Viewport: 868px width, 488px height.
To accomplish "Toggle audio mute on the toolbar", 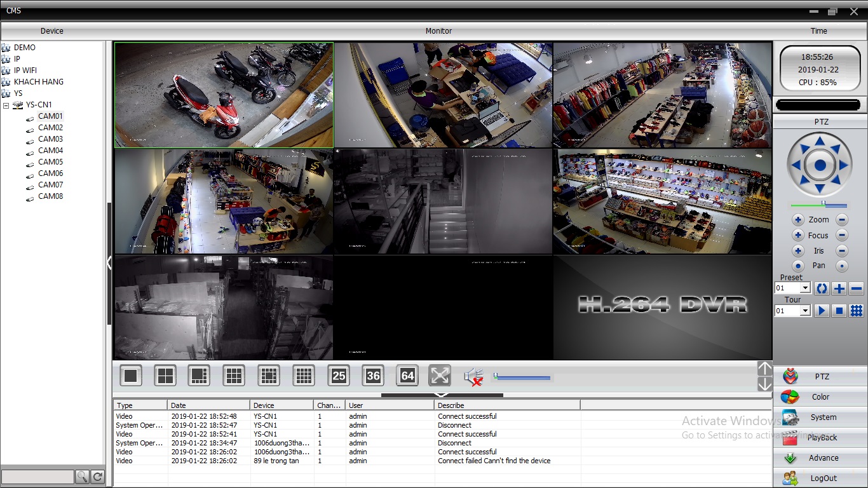I will pos(474,376).
